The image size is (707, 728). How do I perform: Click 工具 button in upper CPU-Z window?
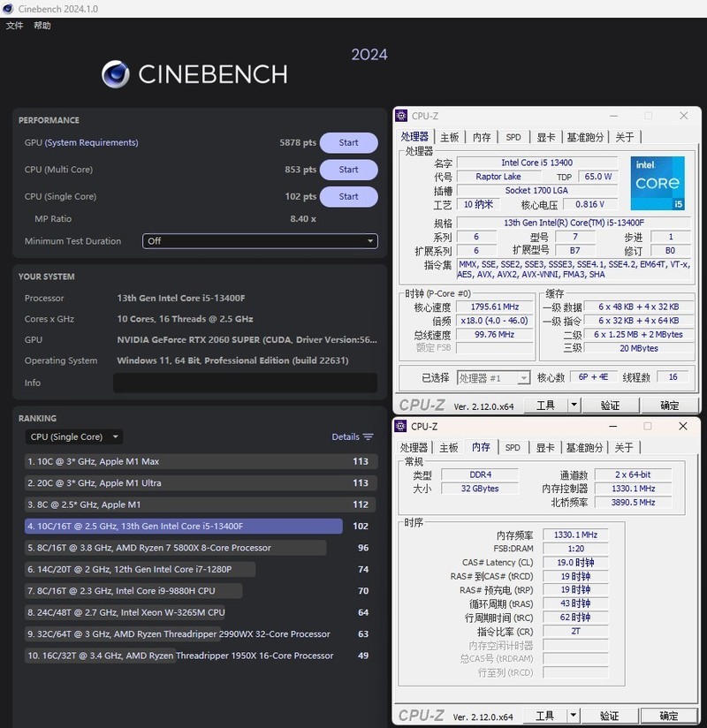point(546,406)
